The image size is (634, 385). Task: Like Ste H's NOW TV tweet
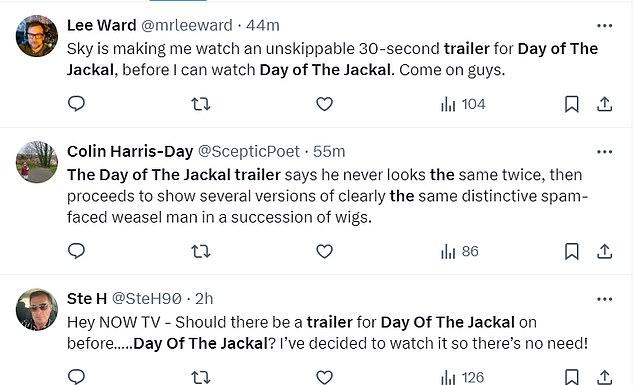(324, 377)
